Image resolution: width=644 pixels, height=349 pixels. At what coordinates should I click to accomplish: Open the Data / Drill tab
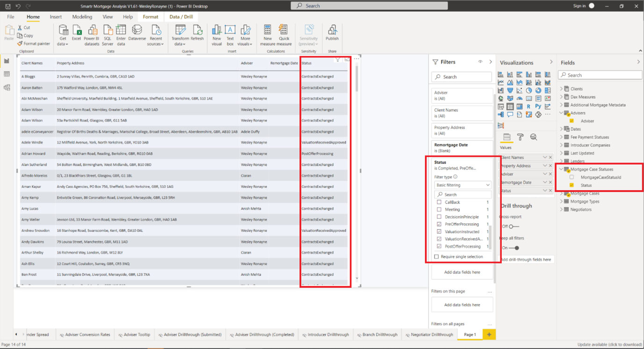tap(181, 17)
